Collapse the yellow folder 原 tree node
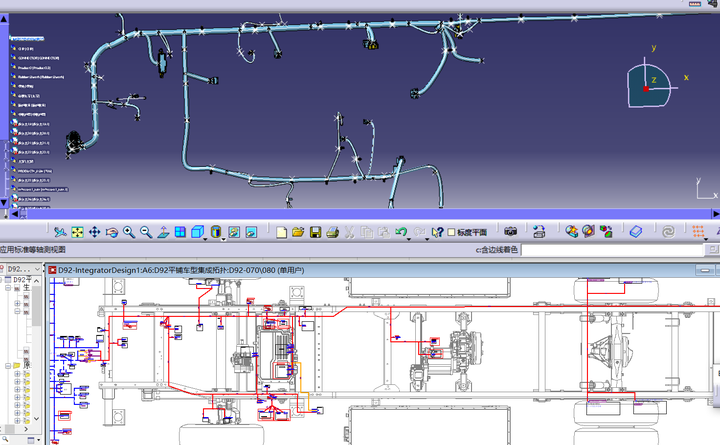 pos(8,366)
